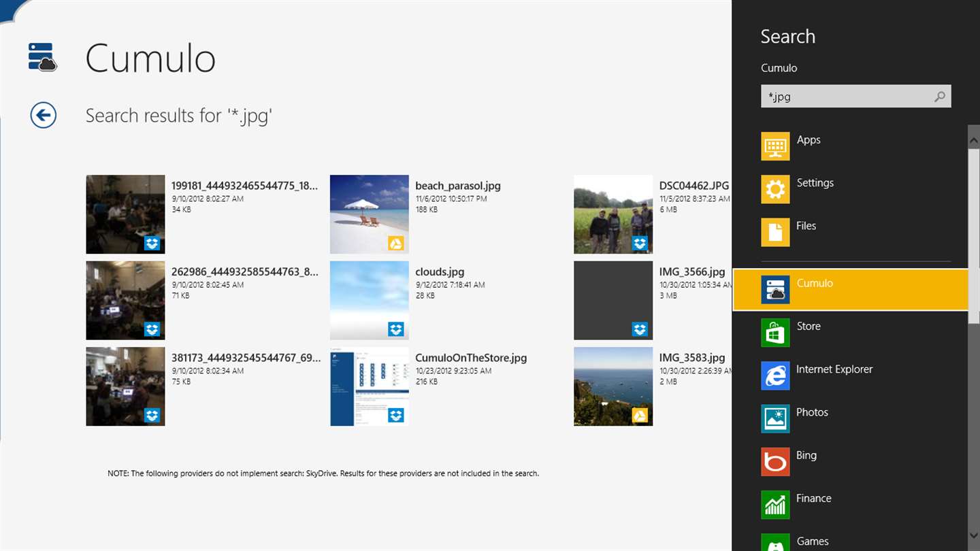Click the scroll up arrow in Search pane
Screen dimensions: 980x551
(974, 139)
